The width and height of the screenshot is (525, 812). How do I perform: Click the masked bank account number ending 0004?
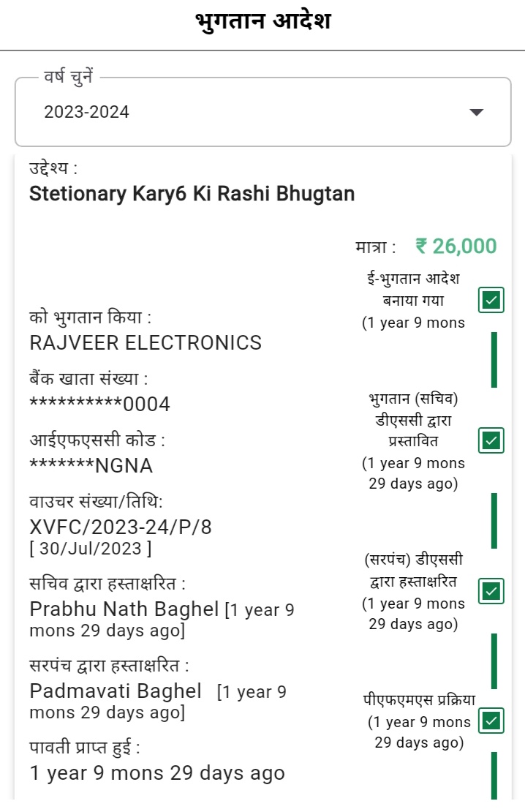coord(99,404)
